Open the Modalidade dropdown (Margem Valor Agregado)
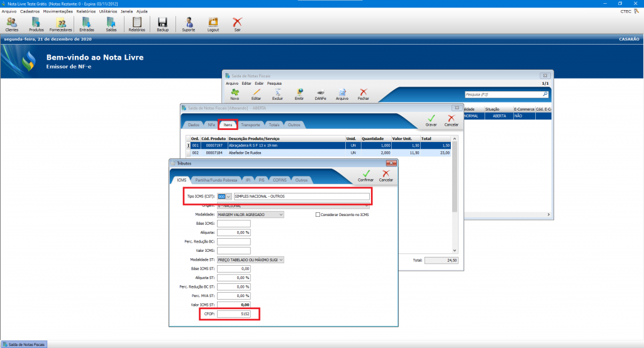The height and width of the screenshot is (348, 644). pos(280,215)
